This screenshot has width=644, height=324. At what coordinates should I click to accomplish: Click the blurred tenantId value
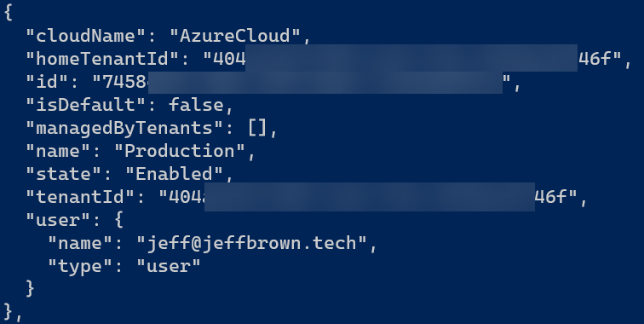click(x=369, y=197)
